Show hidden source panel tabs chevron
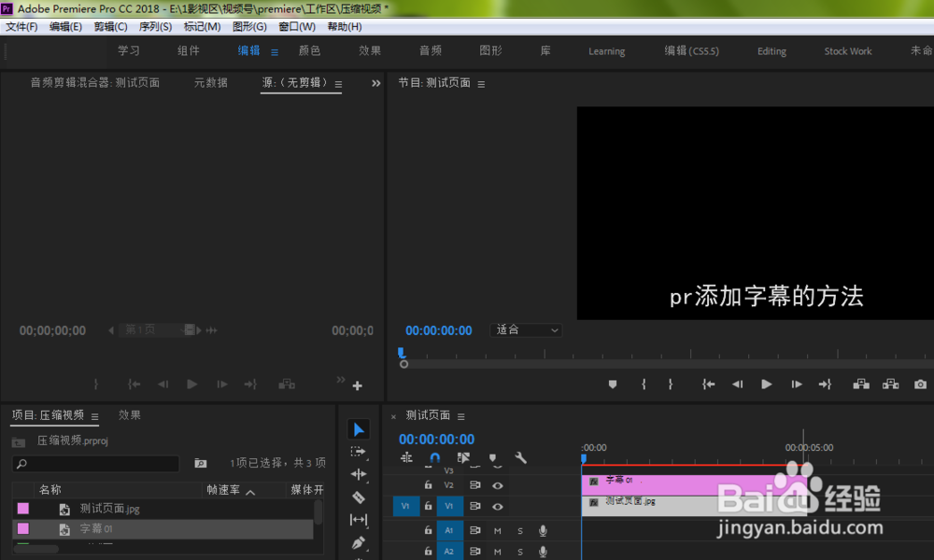This screenshot has height=560, width=934. 375,83
